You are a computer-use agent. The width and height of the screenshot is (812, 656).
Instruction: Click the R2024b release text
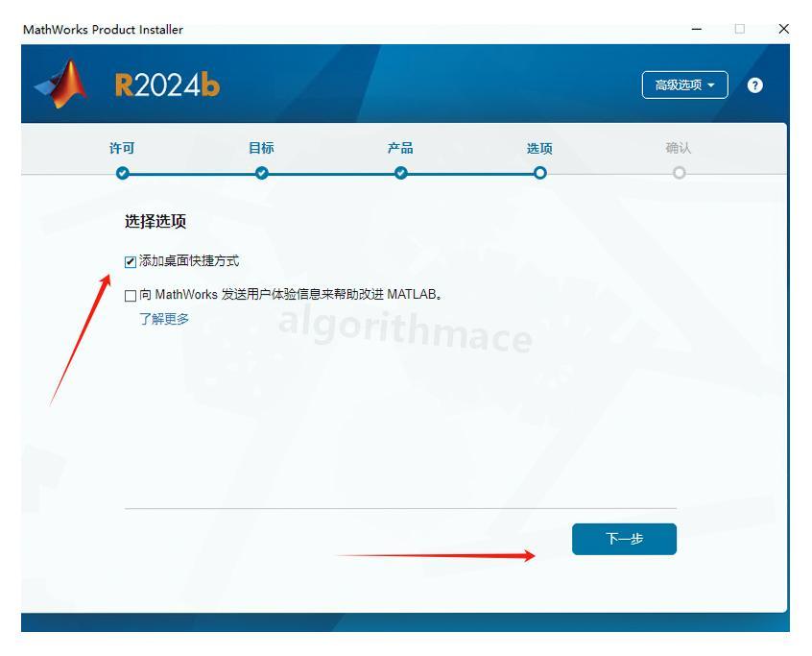(167, 85)
